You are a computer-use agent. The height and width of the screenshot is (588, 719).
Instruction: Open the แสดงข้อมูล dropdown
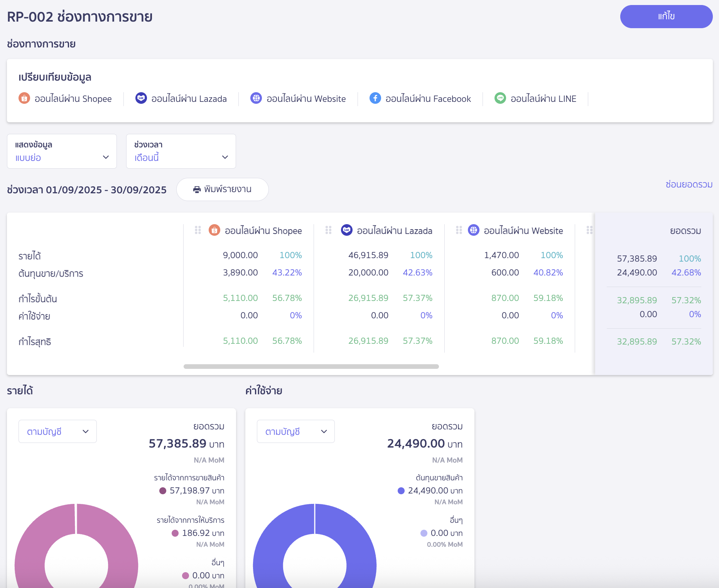[x=62, y=151]
